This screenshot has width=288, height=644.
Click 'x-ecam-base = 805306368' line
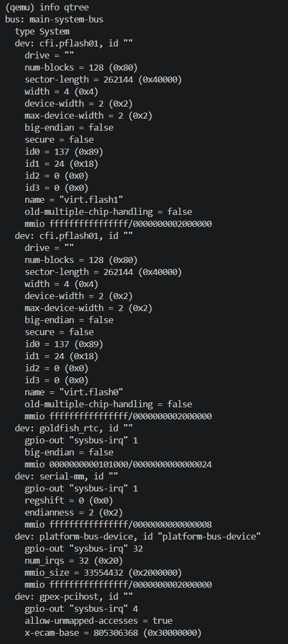pos(113,632)
